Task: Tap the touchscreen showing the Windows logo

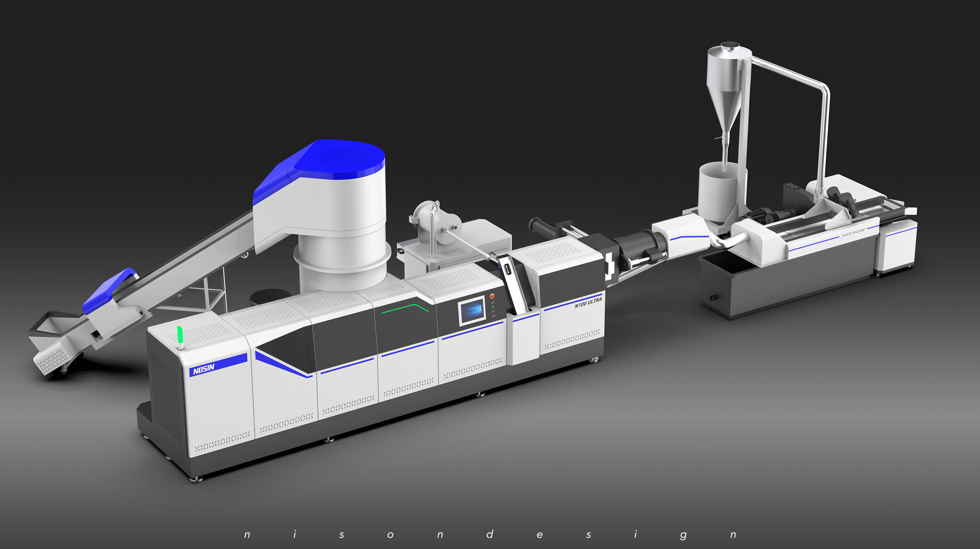Action: tap(472, 311)
